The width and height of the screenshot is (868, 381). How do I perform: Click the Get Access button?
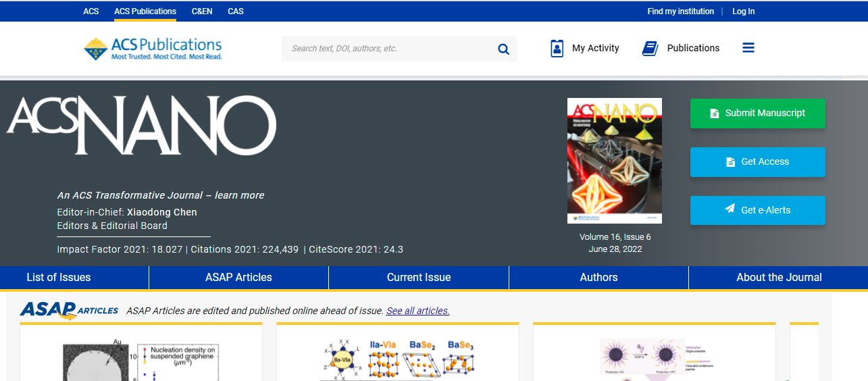[x=757, y=161]
